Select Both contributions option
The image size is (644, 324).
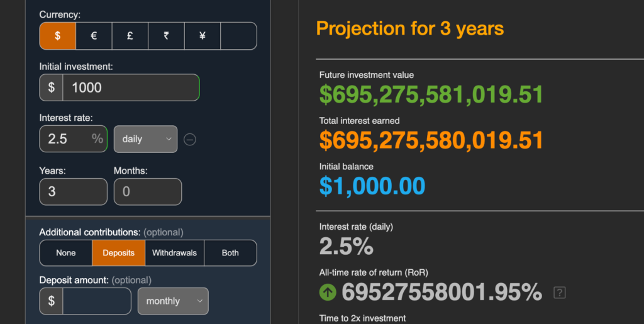click(230, 253)
